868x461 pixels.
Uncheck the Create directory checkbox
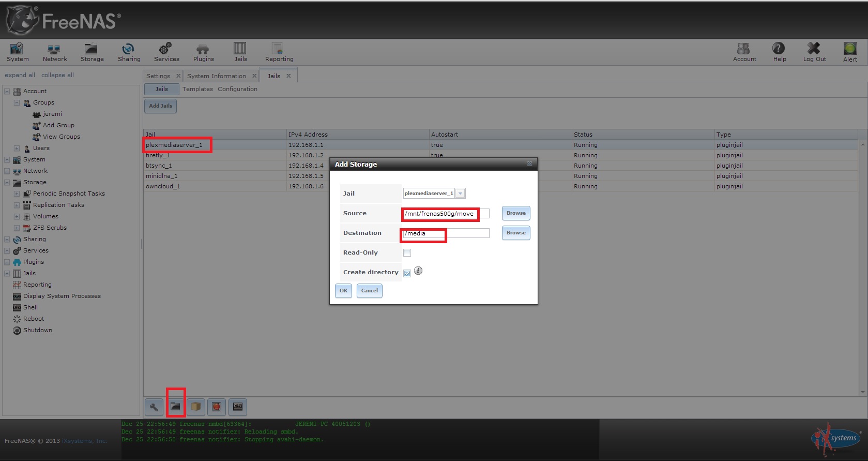[407, 273]
